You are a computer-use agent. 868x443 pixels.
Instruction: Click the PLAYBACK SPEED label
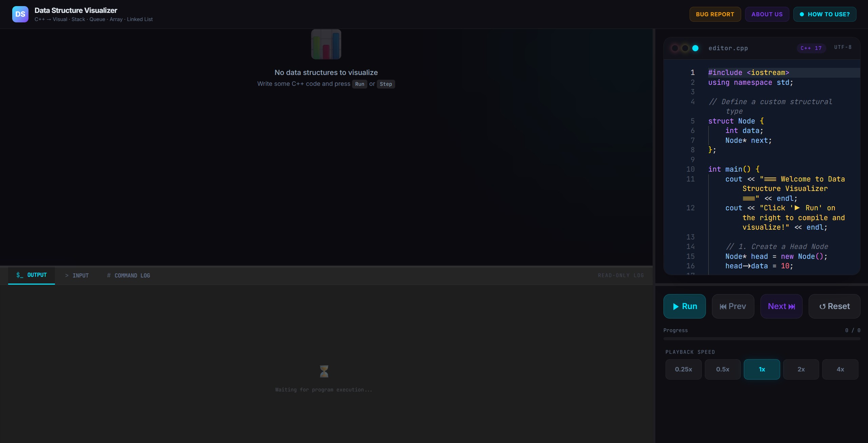(690, 352)
